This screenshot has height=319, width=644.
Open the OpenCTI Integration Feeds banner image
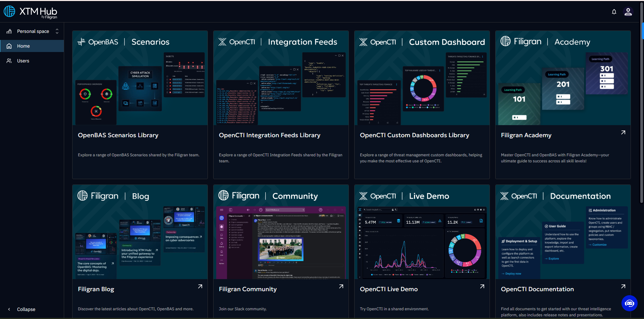(281, 78)
